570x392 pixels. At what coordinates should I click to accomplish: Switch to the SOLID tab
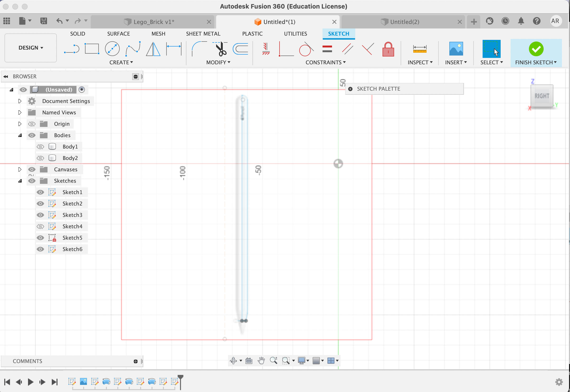tap(78, 34)
